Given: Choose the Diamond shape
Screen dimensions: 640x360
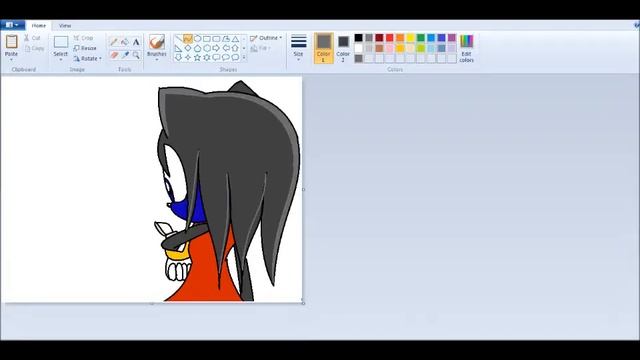Looking at the screenshot, I should coord(188,48).
